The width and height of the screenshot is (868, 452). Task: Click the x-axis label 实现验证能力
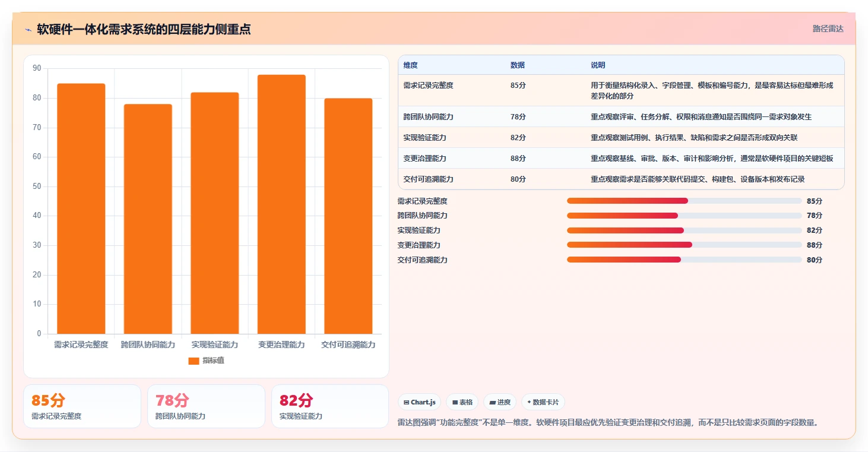(214, 344)
